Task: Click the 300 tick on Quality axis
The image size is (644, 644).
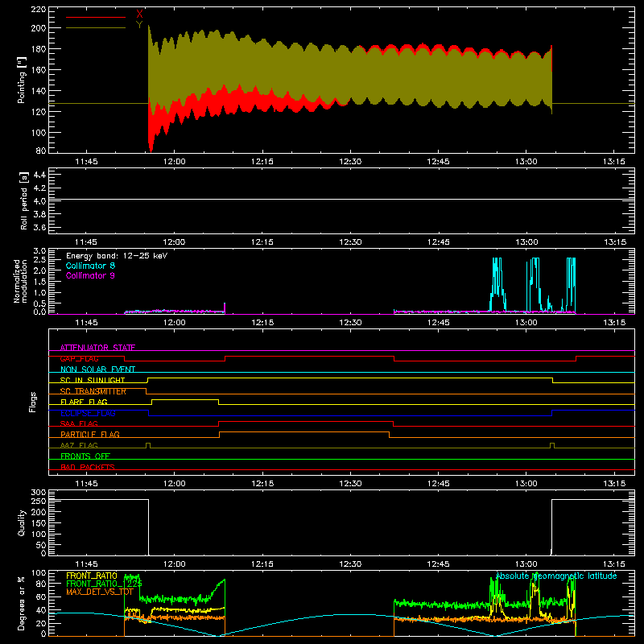Action: [39, 492]
